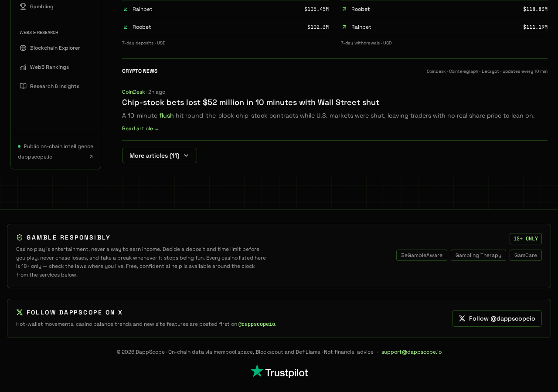
Task: Click Rainbet deposits row name
Action: tap(143, 9)
